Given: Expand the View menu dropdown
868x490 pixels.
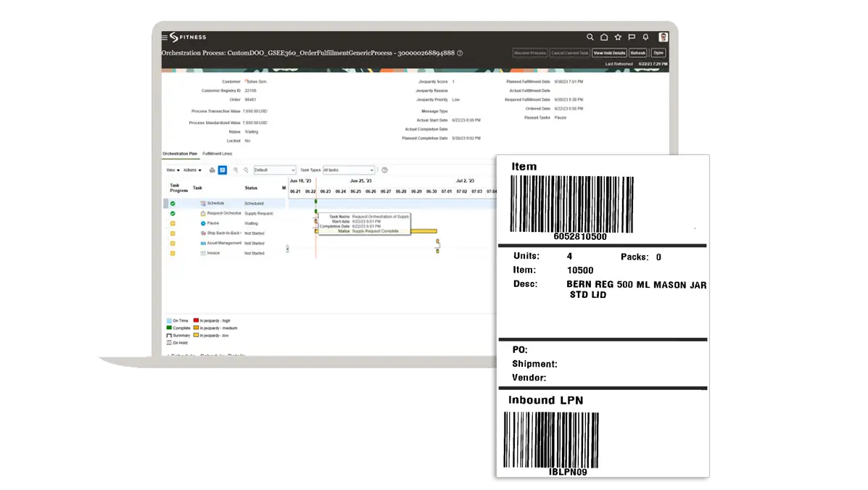Looking at the screenshot, I should (173, 170).
